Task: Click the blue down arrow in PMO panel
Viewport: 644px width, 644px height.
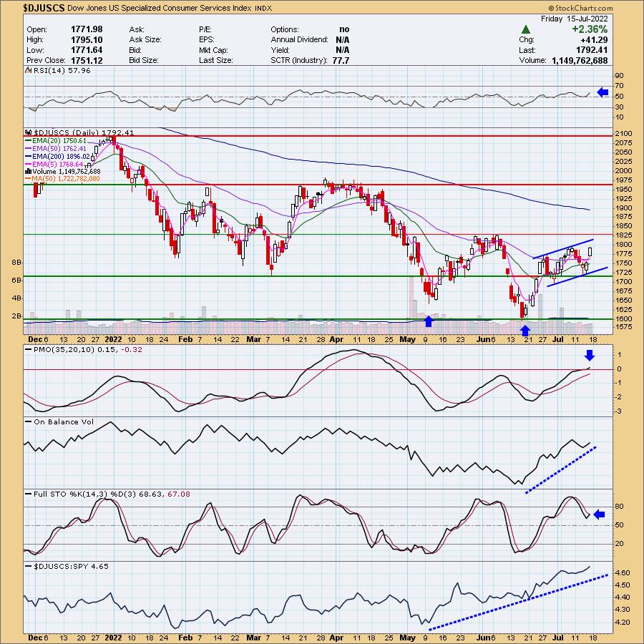Action: [x=589, y=356]
